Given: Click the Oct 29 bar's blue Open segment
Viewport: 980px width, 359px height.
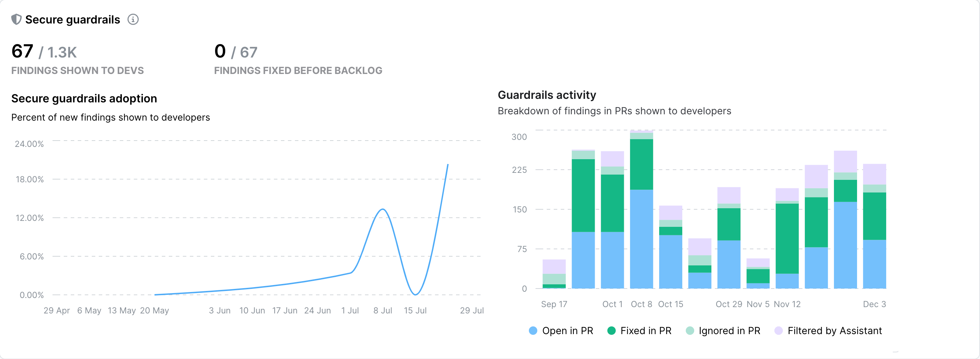Looking at the screenshot, I should [x=729, y=264].
